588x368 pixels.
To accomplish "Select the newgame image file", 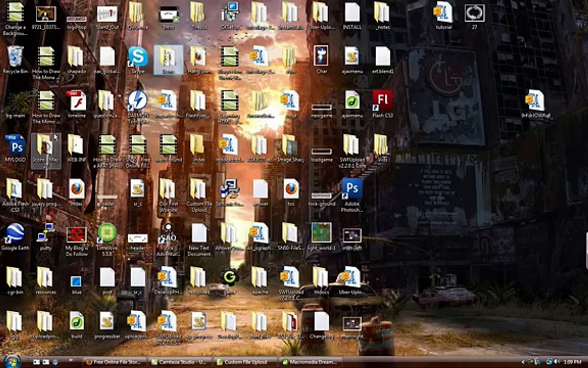I will tap(322, 111).
